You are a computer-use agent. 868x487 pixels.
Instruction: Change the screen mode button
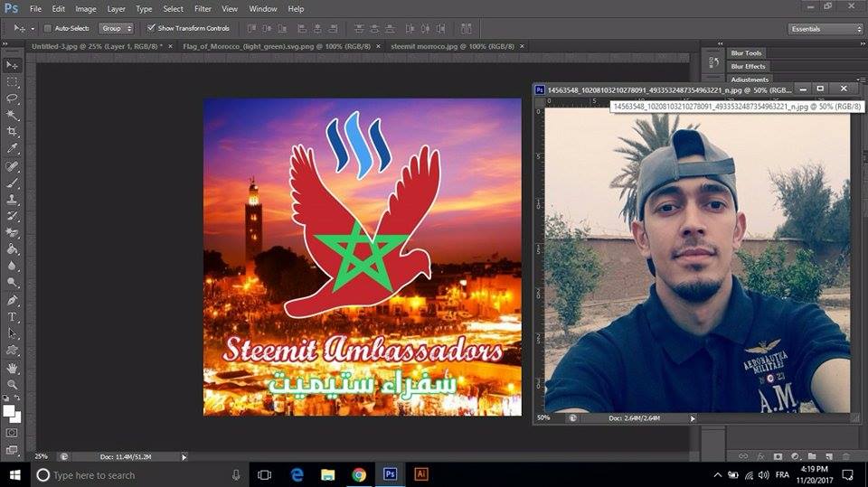[x=12, y=450]
